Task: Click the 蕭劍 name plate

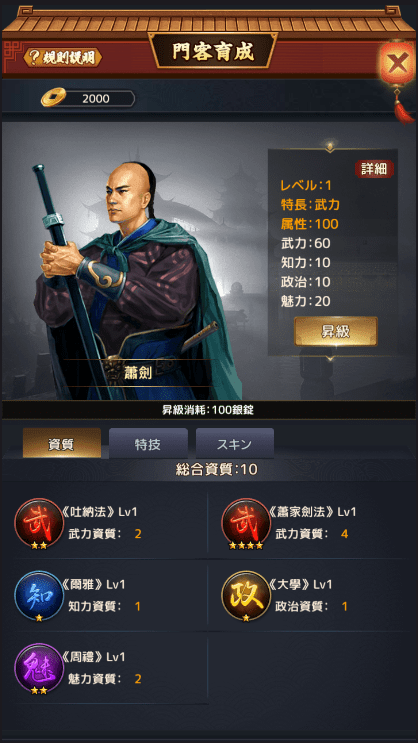Action: (137, 373)
